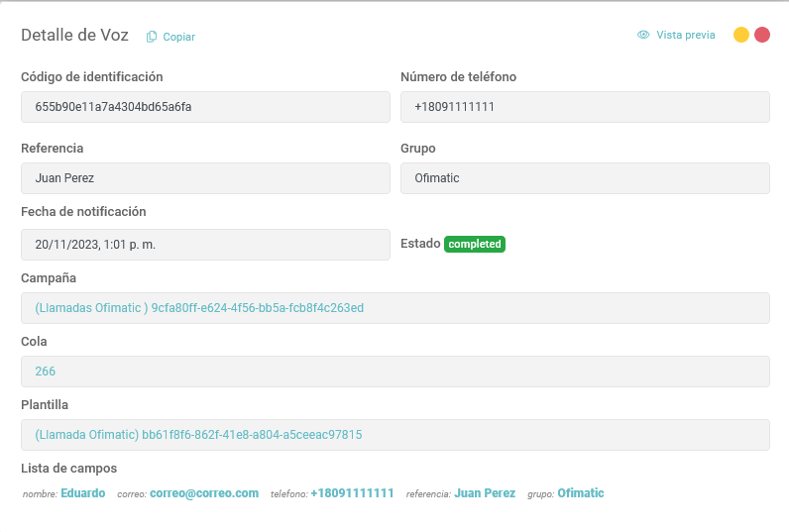Click the Copiar text link

click(179, 37)
